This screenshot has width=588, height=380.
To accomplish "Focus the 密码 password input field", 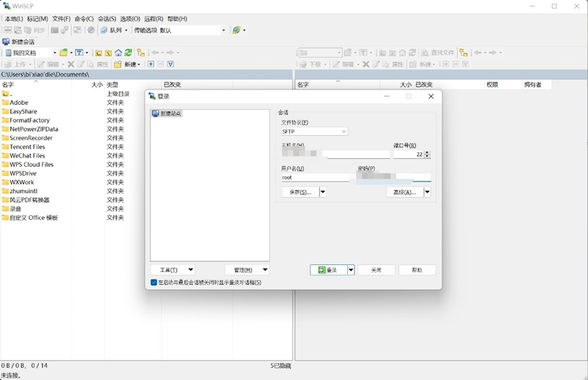I will click(x=393, y=177).
